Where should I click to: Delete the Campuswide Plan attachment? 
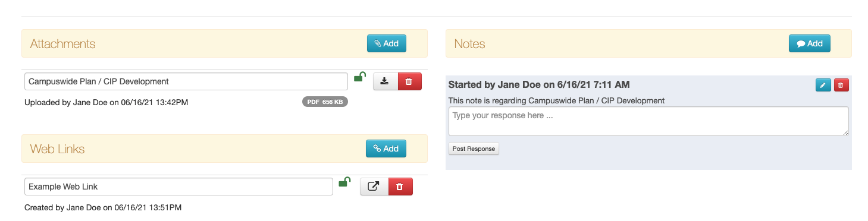pos(409,81)
